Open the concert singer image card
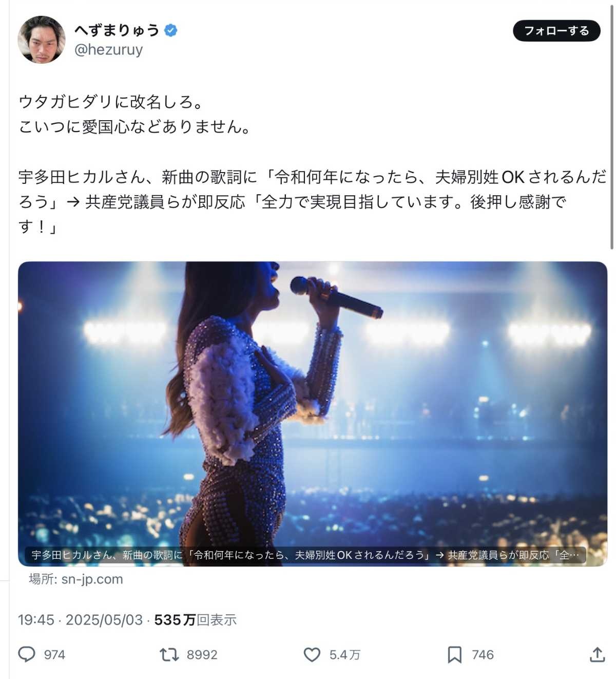The width and height of the screenshot is (616, 679). [313, 413]
